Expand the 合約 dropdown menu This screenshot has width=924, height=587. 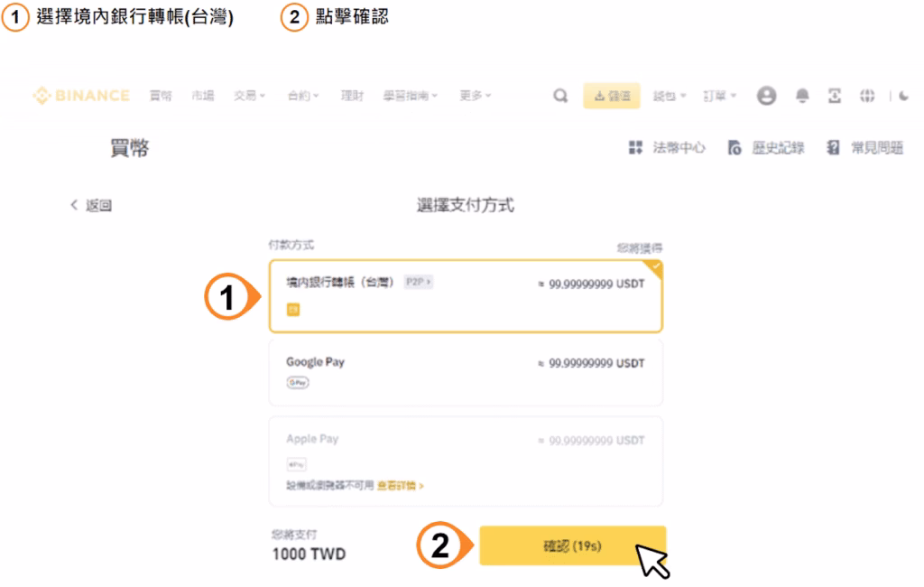(303, 96)
